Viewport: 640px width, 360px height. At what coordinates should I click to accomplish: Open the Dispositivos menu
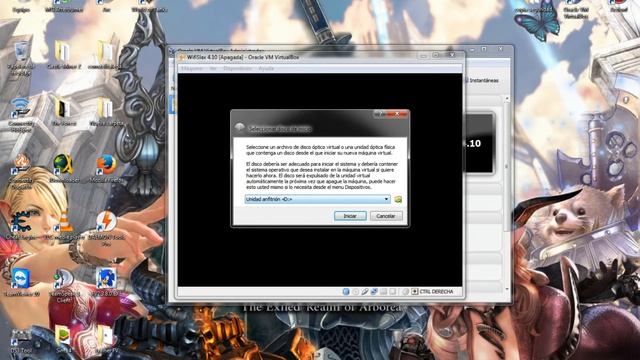(238, 69)
